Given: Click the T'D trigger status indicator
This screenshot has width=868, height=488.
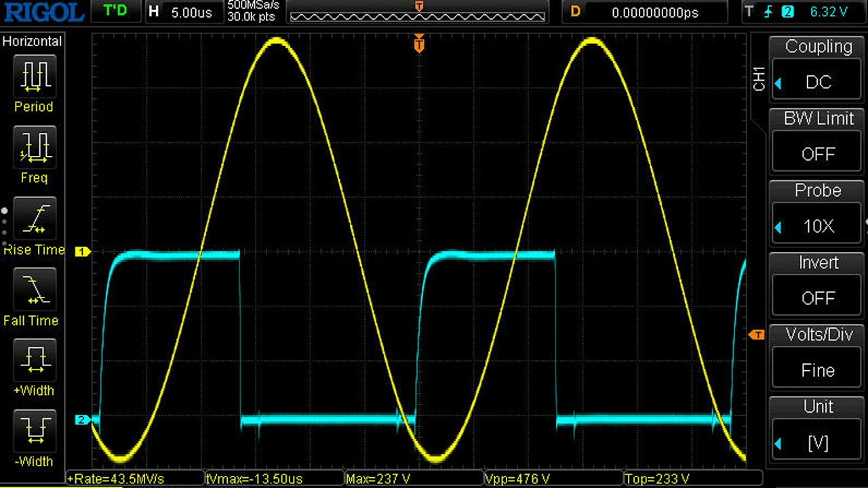Looking at the screenshot, I should (115, 12).
